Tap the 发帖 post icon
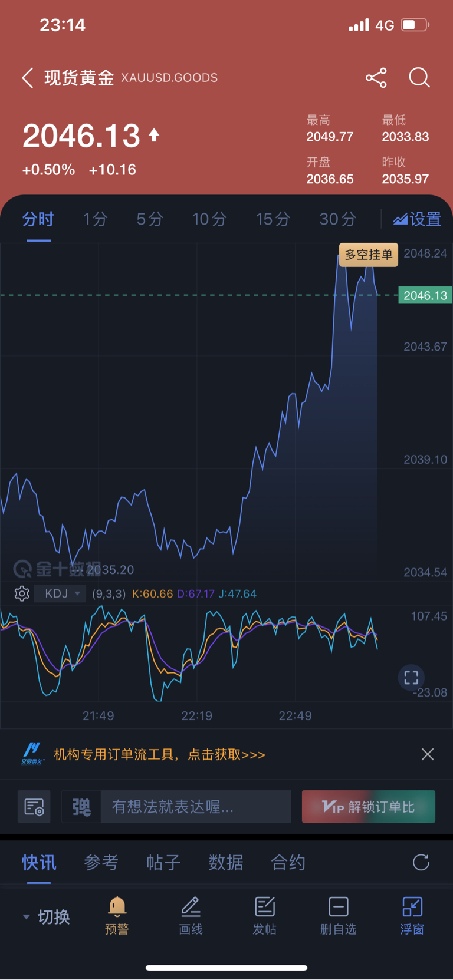The height and width of the screenshot is (980, 453). pyautogui.click(x=265, y=915)
